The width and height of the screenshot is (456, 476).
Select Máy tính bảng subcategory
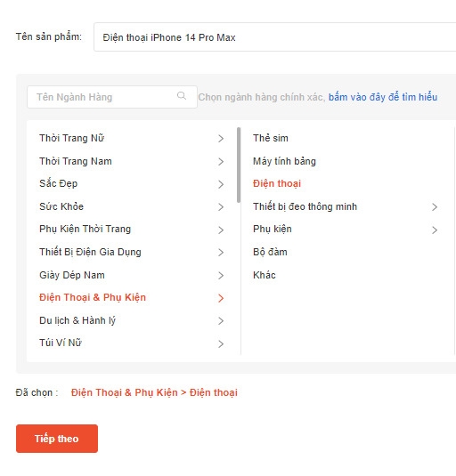(x=284, y=161)
